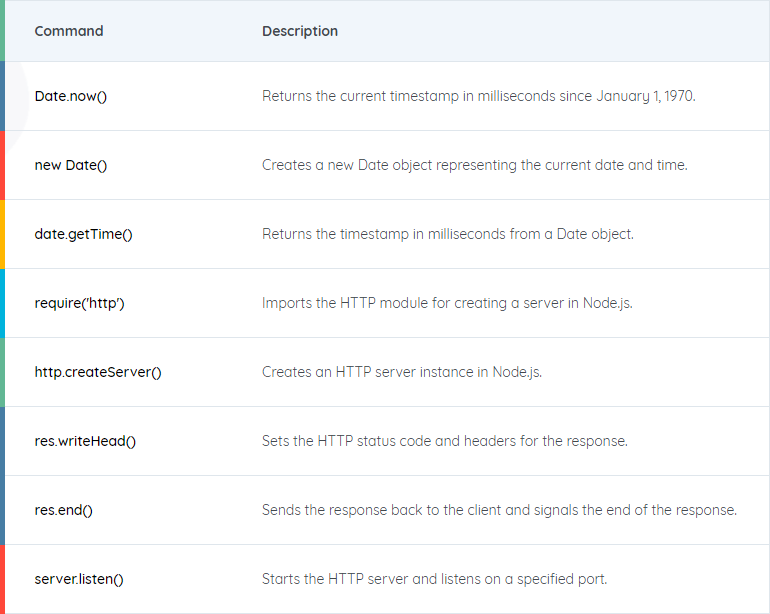The height and width of the screenshot is (614, 770).
Task: Click the date.getTime() command text
Action: click(x=83, y=234)
